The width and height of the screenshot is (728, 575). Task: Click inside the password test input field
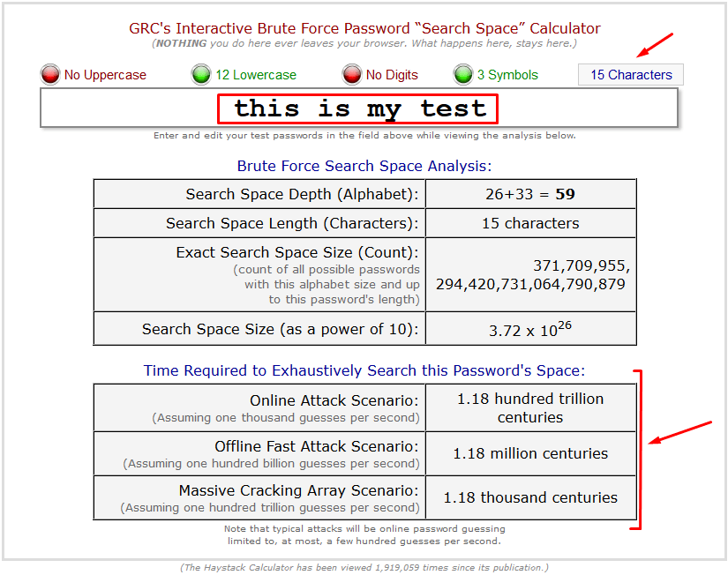(359, 108)
